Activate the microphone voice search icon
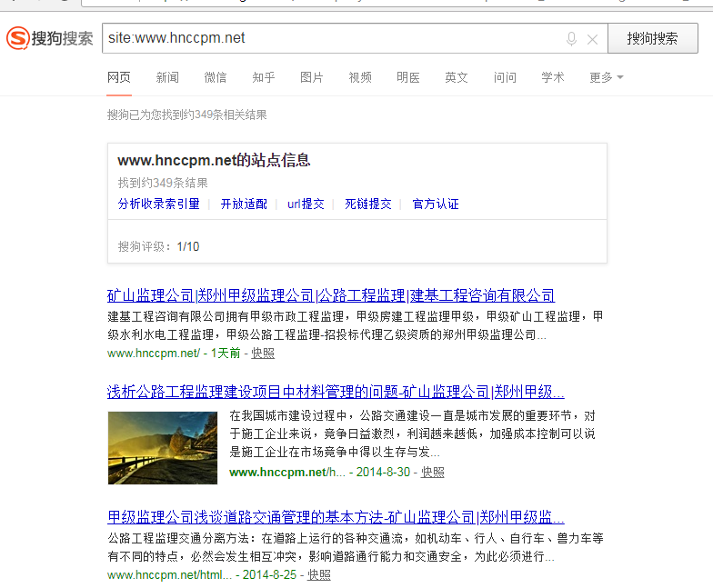 pyautogui.click(x=571, y=39)
